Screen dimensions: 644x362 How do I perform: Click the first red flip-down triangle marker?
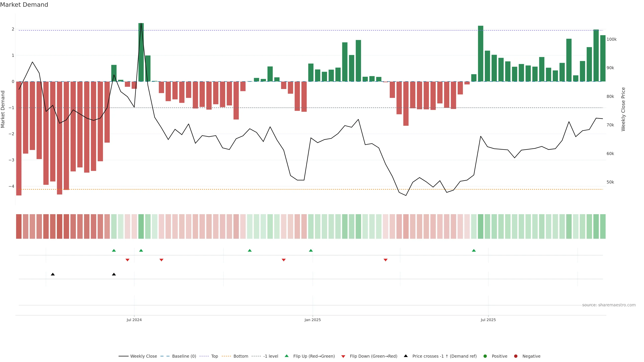tap(127, 260)
